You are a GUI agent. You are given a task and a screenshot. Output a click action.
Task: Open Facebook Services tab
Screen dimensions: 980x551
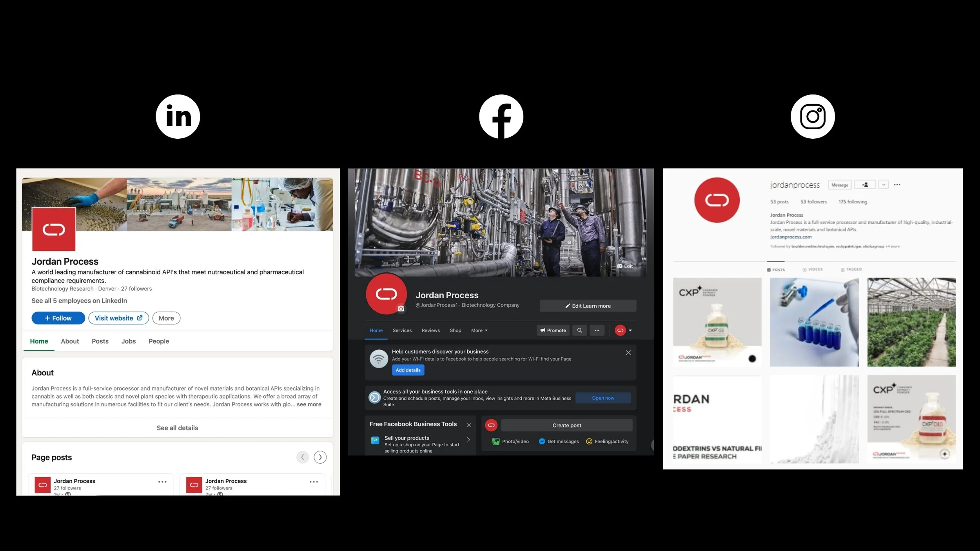click(x=402, y=330)
